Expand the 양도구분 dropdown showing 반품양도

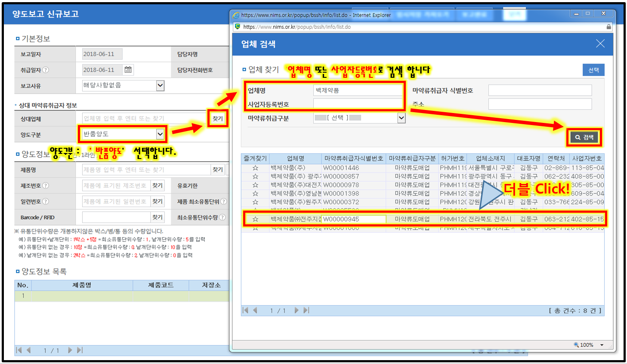[x=160, y=134]
